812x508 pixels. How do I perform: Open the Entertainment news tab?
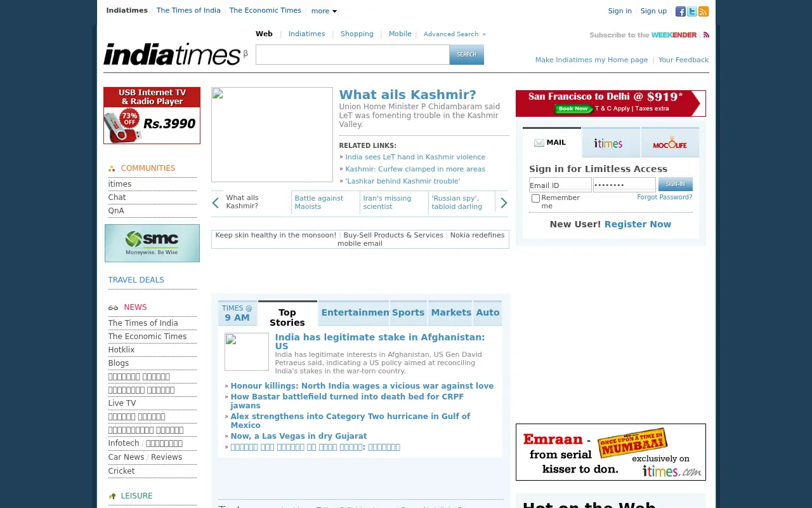coord(354,313)
